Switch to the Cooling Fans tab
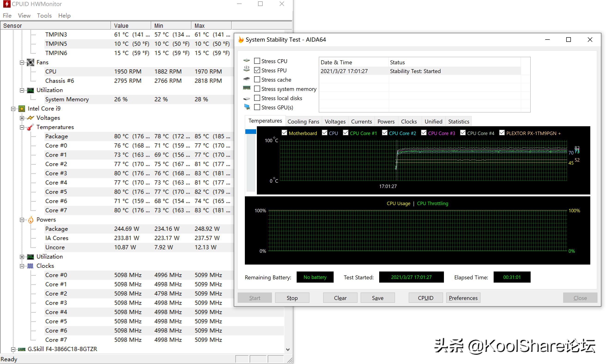Image resolution: width=606 pixels, height=364 pixels. pos(303,122)
